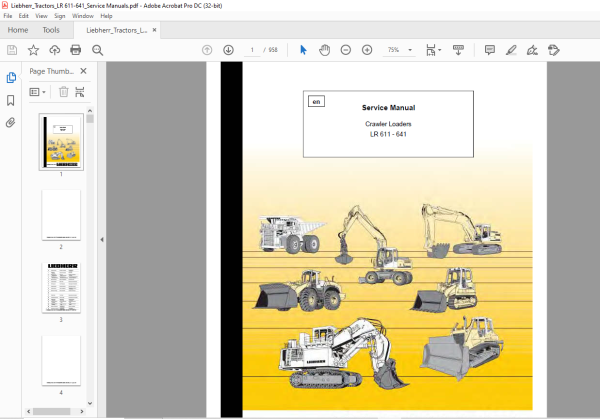Click the thumbnail pane page-break print icon

[x=80, y=92]
